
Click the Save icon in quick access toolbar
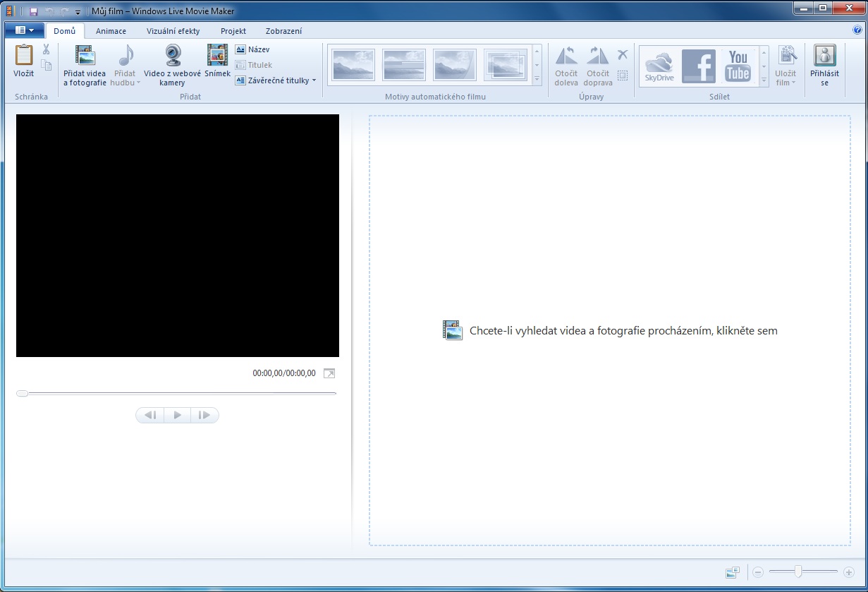33,11
